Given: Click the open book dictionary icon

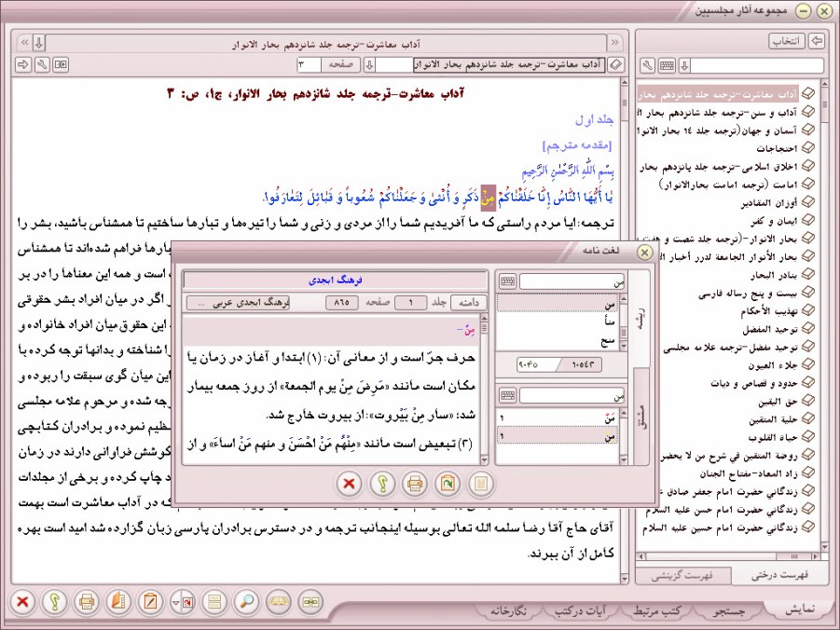Looking at the screenshot, I should tap(279, 602).
